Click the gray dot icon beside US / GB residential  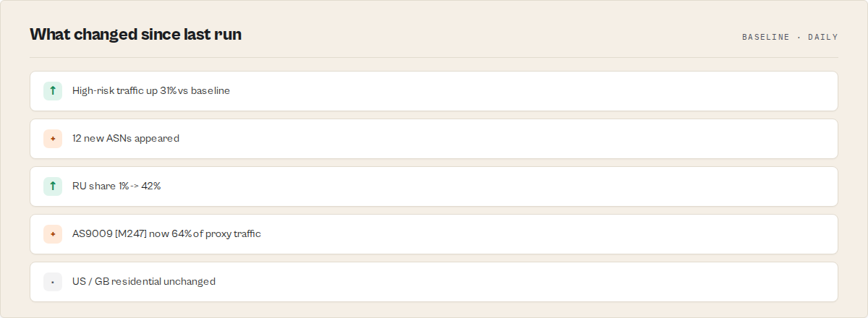(53, 282)
